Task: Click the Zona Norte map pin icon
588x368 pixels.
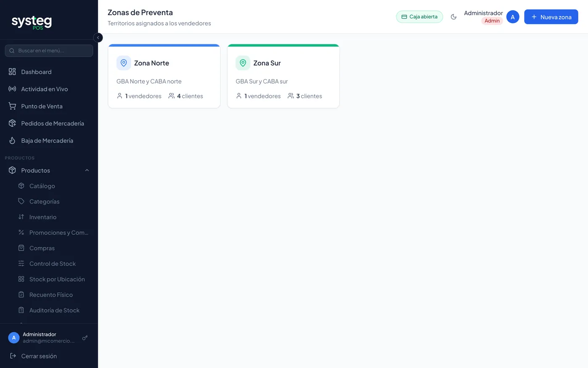Action: (x=124, y=63)
